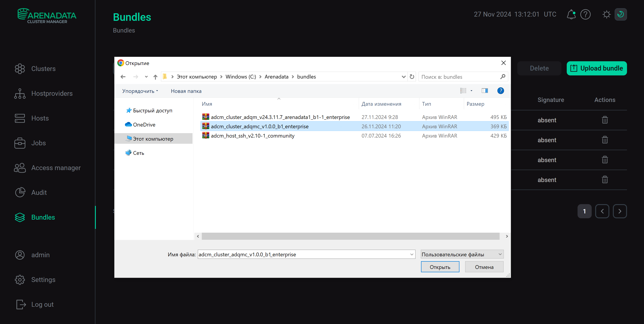Open the Audit page in sidebar
This screenshot has width=644, height=324.
pyautogui.click(x=39, y=192)
